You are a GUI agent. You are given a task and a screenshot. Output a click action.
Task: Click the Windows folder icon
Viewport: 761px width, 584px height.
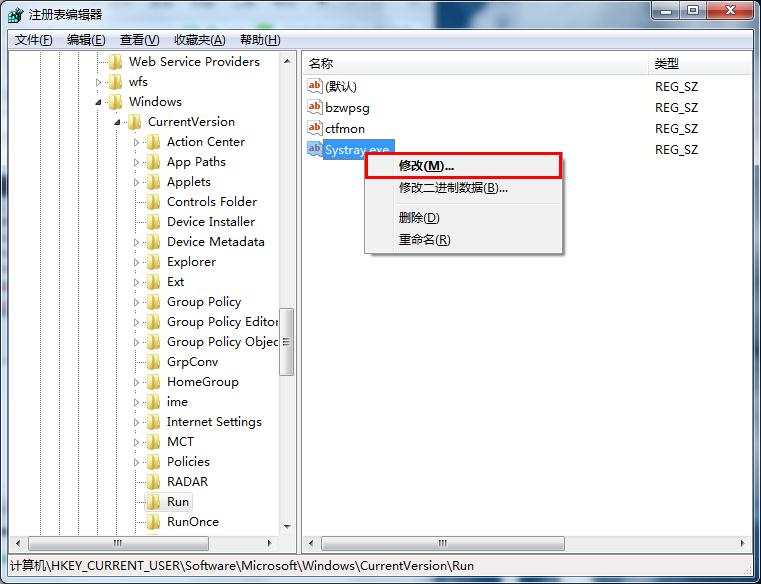116,102
